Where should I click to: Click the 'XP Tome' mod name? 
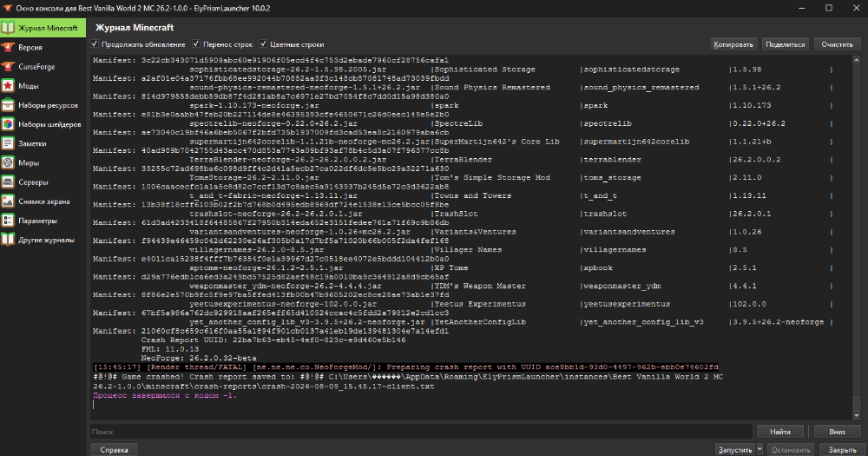pyautogui.click(x=451, y=268)
